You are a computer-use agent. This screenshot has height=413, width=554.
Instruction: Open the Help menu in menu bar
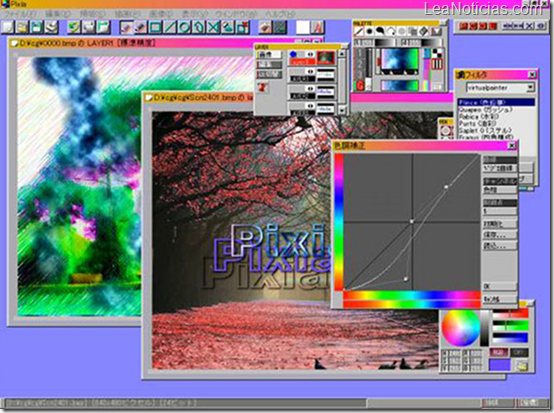[x=280, y=14]
